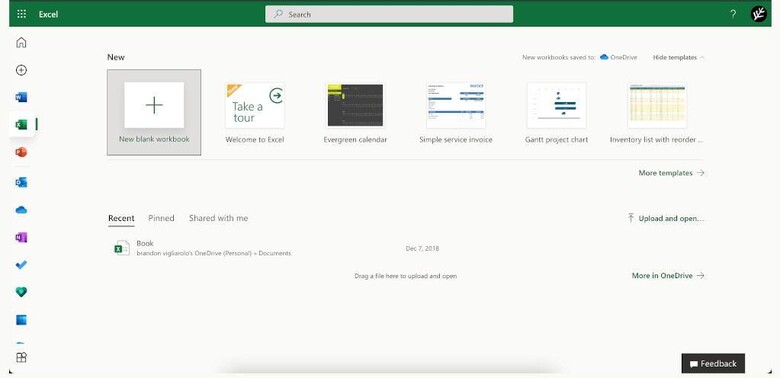This screenshot has width=780, height=378.
Task: Open the Inventory list with reorder template
Action: point(657,113)
